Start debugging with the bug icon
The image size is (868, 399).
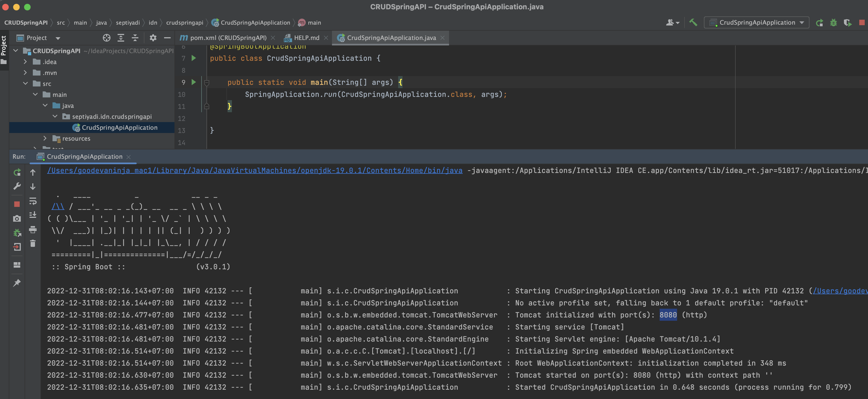pyautogui.click(x=833, y=22)
